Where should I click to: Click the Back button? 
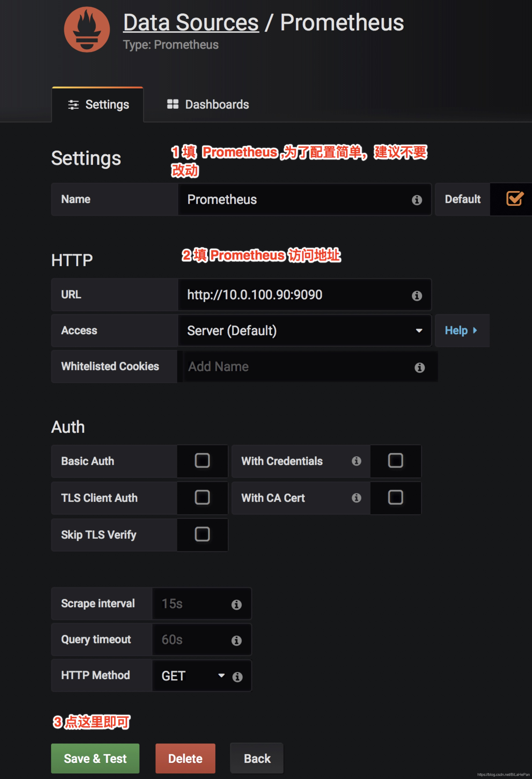click(257, 758)
